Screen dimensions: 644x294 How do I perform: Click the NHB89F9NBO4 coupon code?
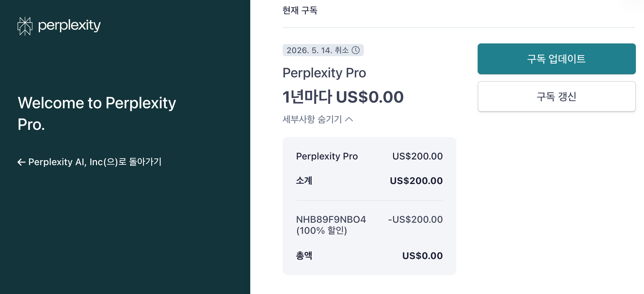tap(331, 219)
